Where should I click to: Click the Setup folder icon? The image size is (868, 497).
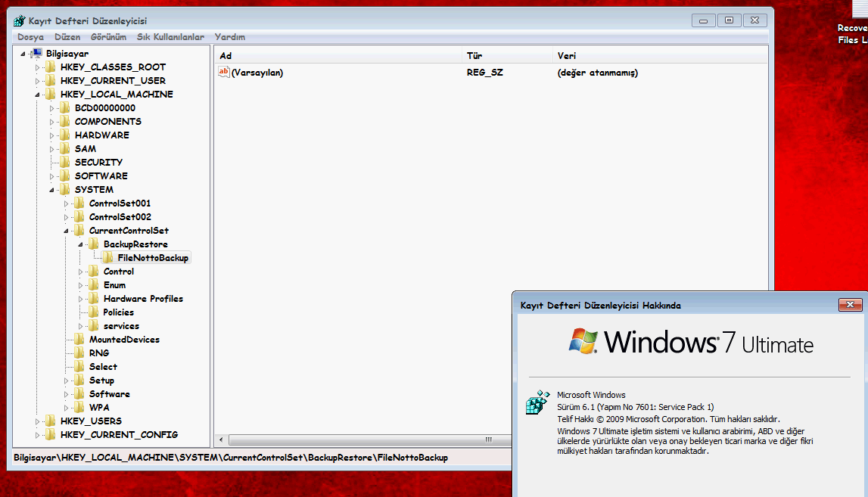click(79, 381)
